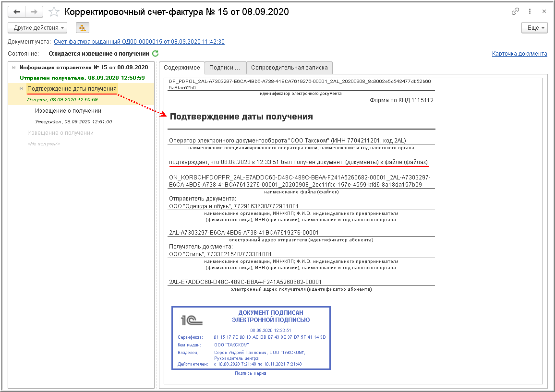The height and width of the screenshot is (392, 555).
Task: Copy link using the chain icon
Action: coord(515,12)
